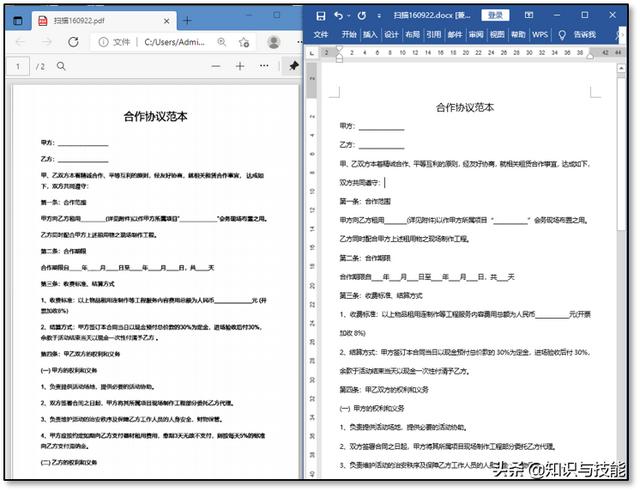Click the browser Refresh icon
The image size is (640, 492).
(x=73, y=42)
